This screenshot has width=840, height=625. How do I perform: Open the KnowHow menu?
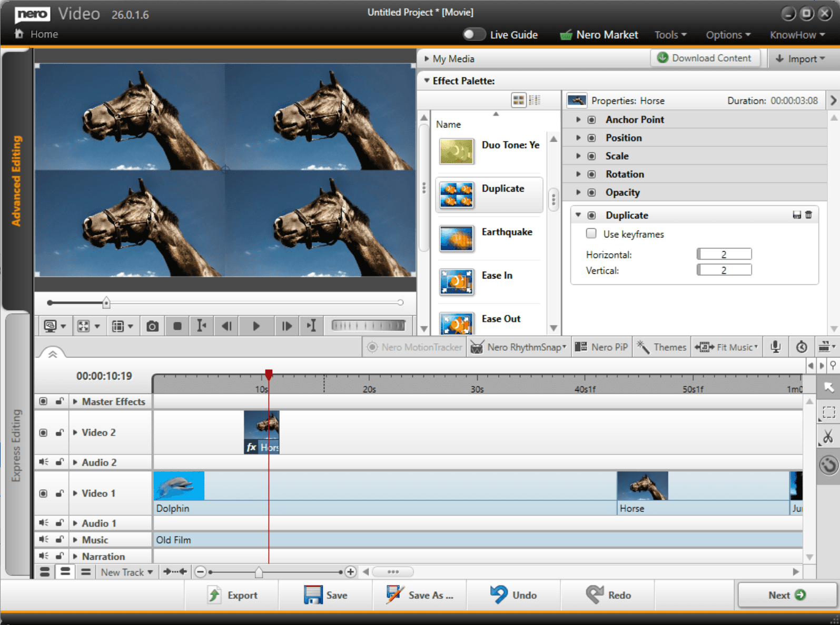[797, 35]
